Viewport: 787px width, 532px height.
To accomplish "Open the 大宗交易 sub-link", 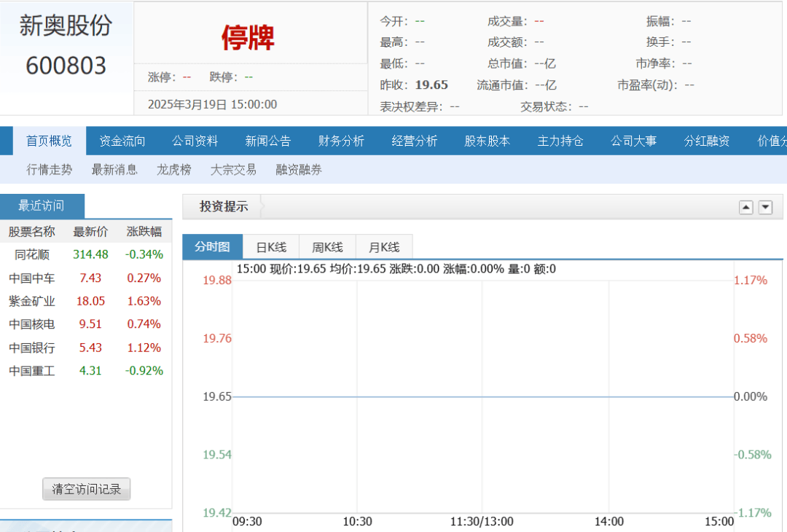I will click(233, 170).
